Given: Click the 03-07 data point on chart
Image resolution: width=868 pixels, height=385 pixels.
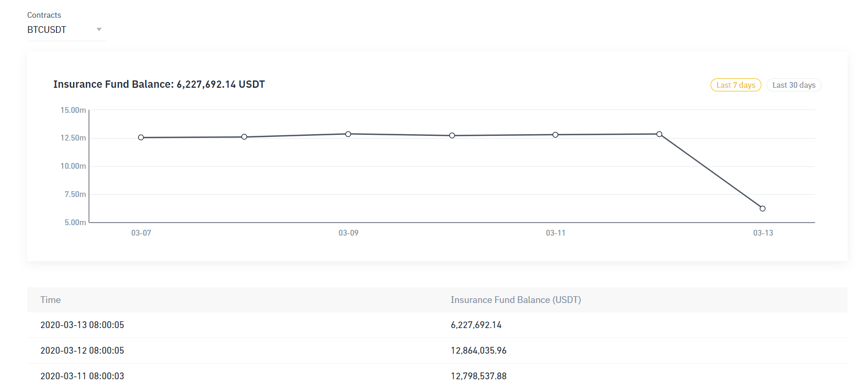Looking at the screenshot, I should 141,137.
